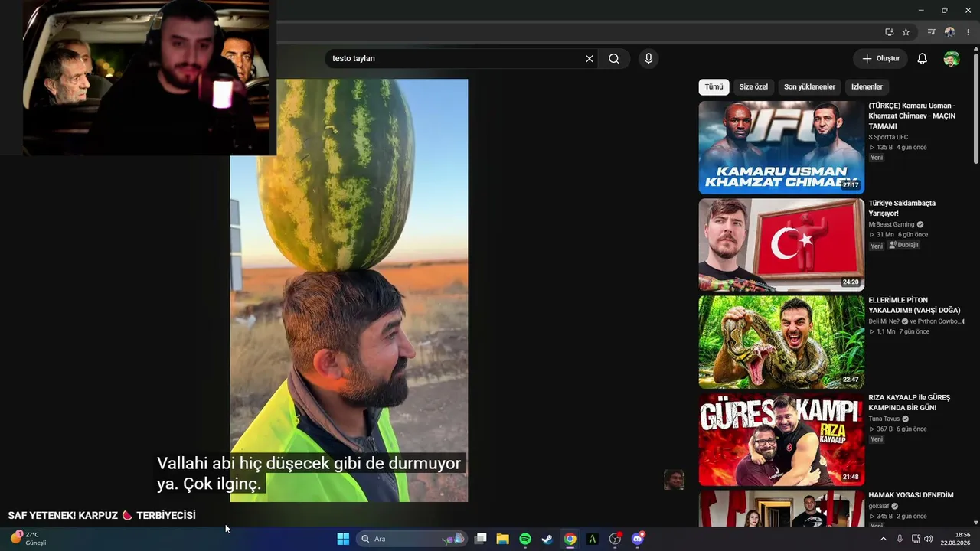Open title 'Türkiye Saklambaçta Yarışıyor!'
Image resolution: width=980 pixels, height=551 pixels.
point(902,208)
